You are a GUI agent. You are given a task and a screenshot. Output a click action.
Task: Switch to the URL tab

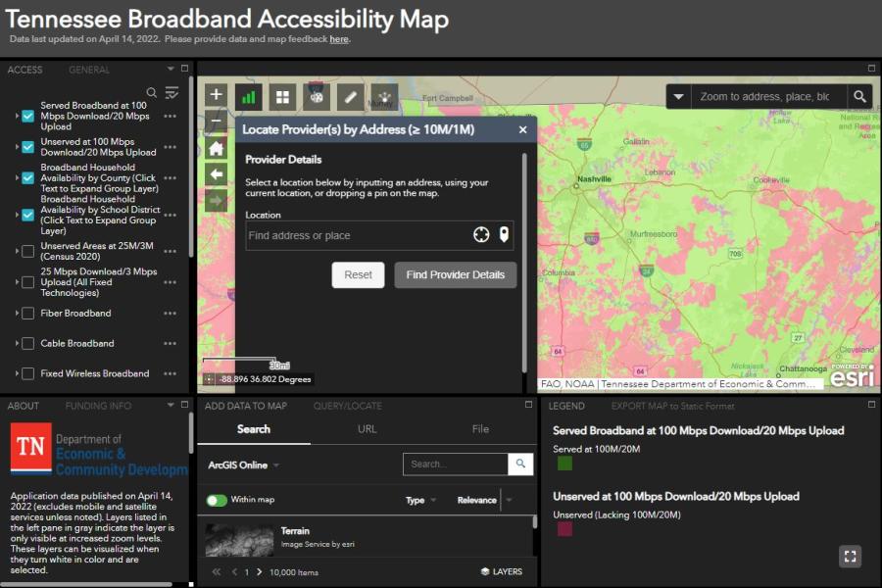point(367,429)
